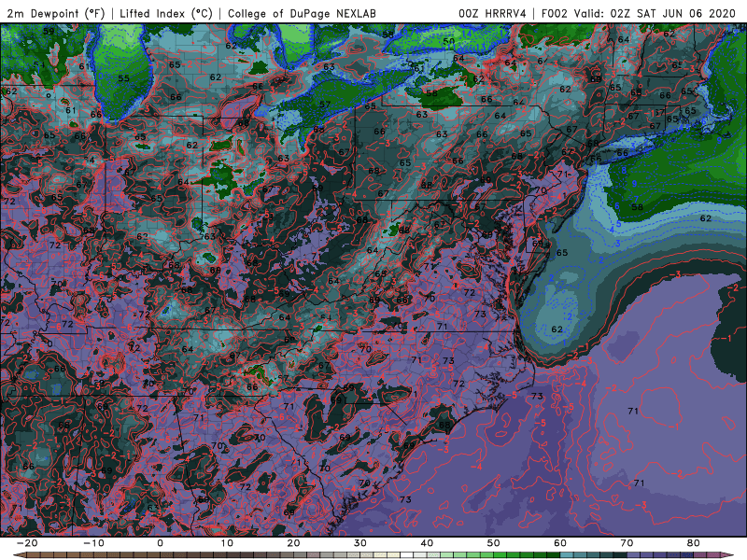
Task: Click the "2m Dewpoint (°F)" title text
Action: [56, 14]
